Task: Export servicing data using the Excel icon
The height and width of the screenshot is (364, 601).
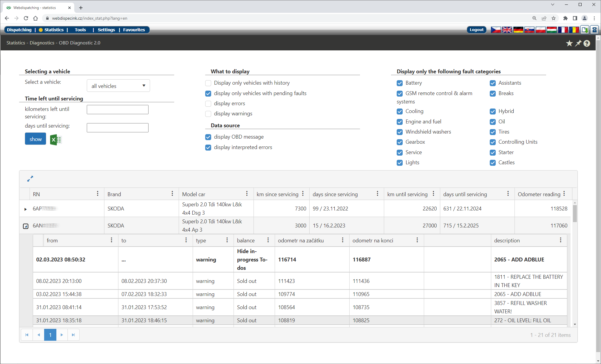Action: pyautogui.click(x=56, y=140)
